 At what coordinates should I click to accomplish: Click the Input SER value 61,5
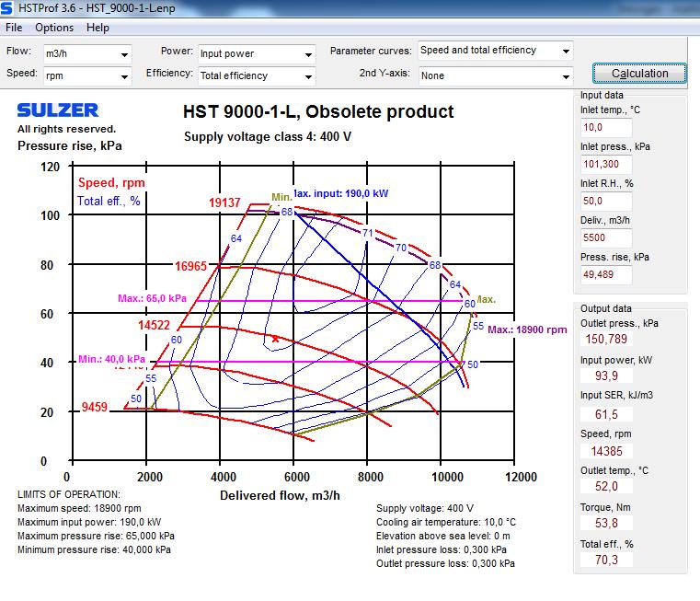click(606, 414)
